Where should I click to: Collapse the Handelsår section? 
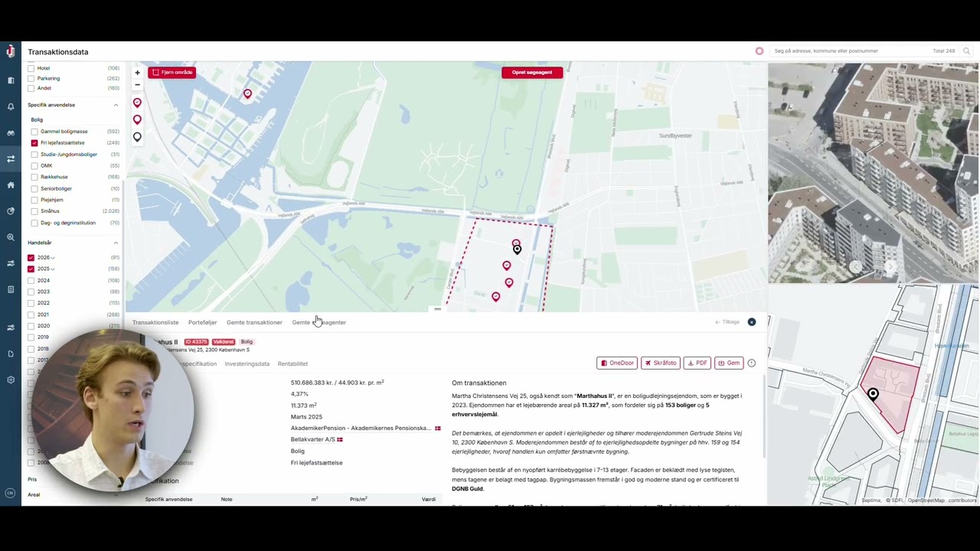[x=116, y=243]
